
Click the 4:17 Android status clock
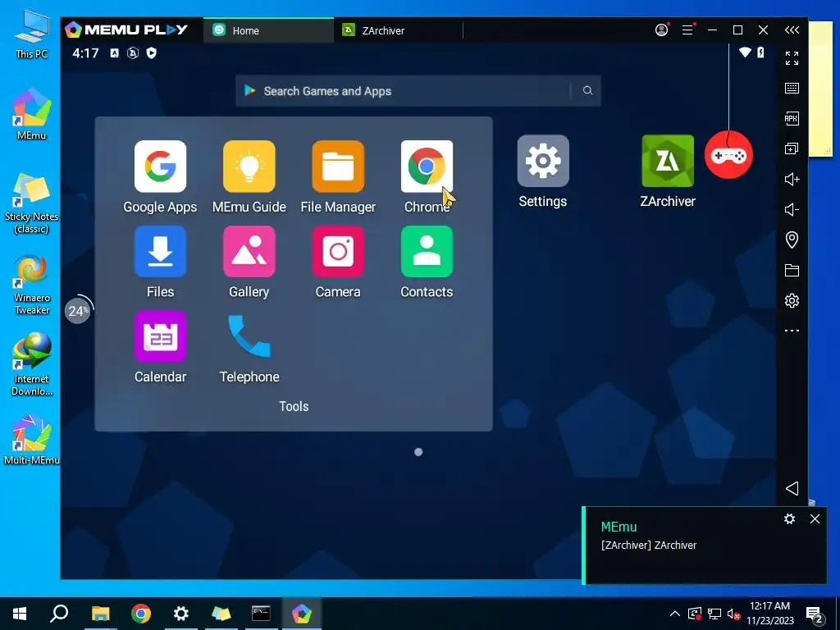click(85, 53)
